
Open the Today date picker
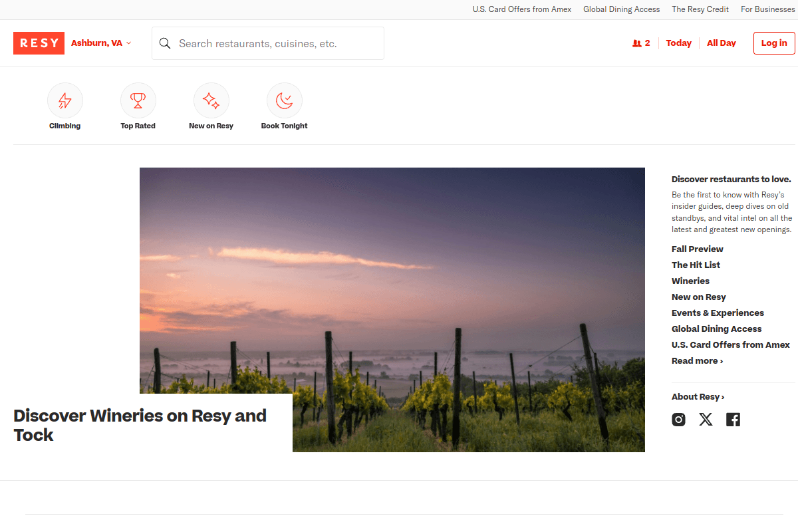(679, 43)
